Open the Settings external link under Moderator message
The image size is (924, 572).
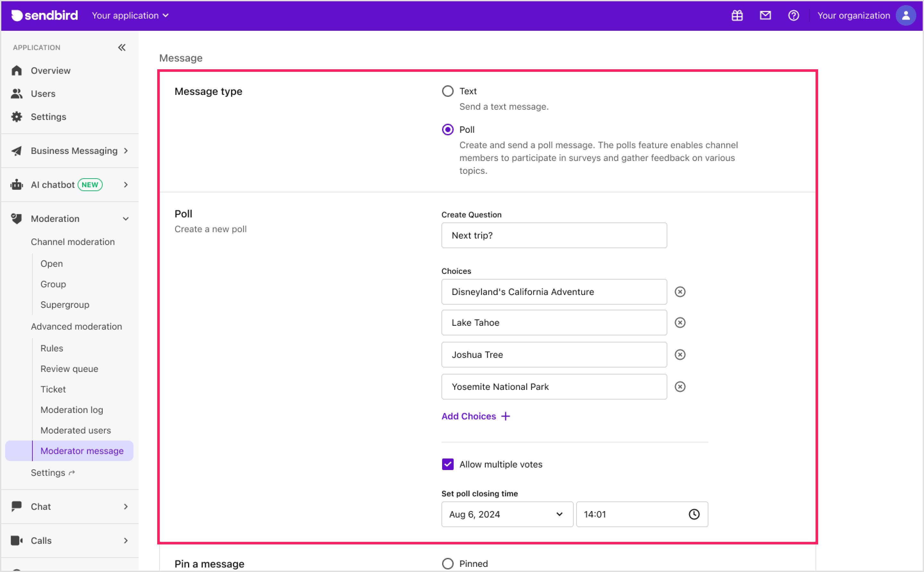(53, 472)
